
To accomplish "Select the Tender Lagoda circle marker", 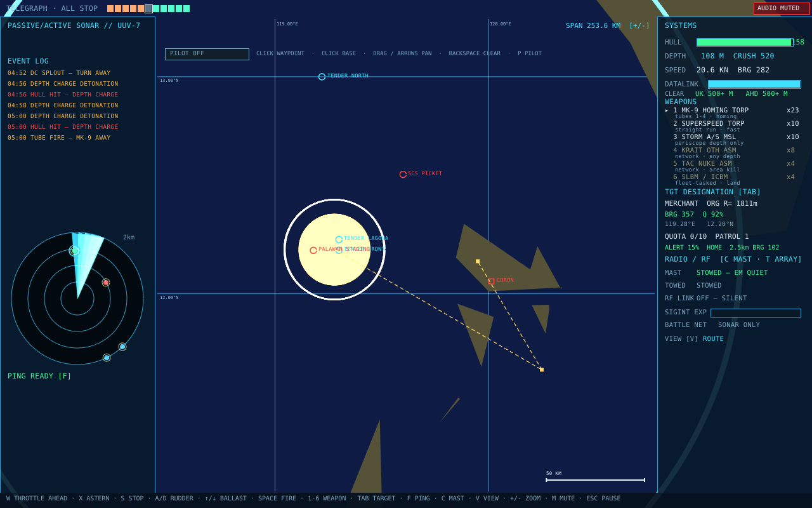I will (x=339, y=239).
